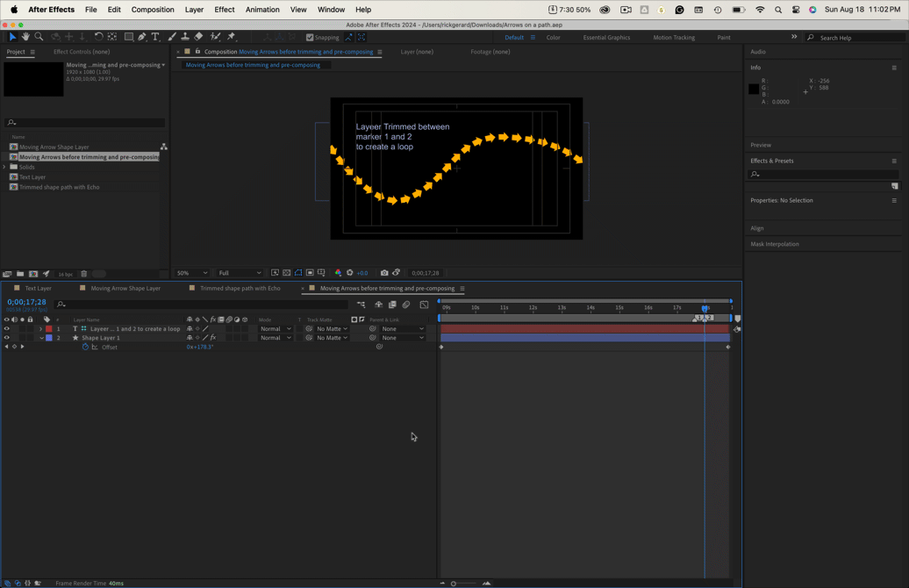Collapse Shape Layer 1 properties
Screen dimensions: 909x588
click(41, 338)
